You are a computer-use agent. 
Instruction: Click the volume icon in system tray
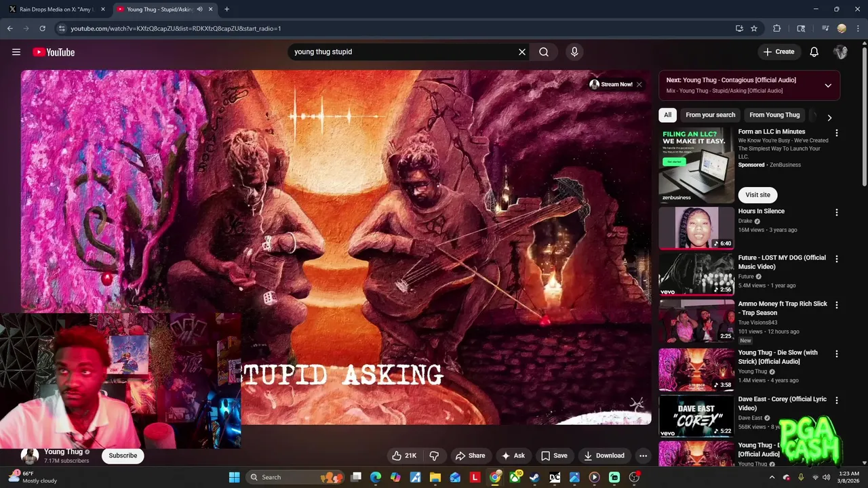pyautogui.click(x=826, y=477)
